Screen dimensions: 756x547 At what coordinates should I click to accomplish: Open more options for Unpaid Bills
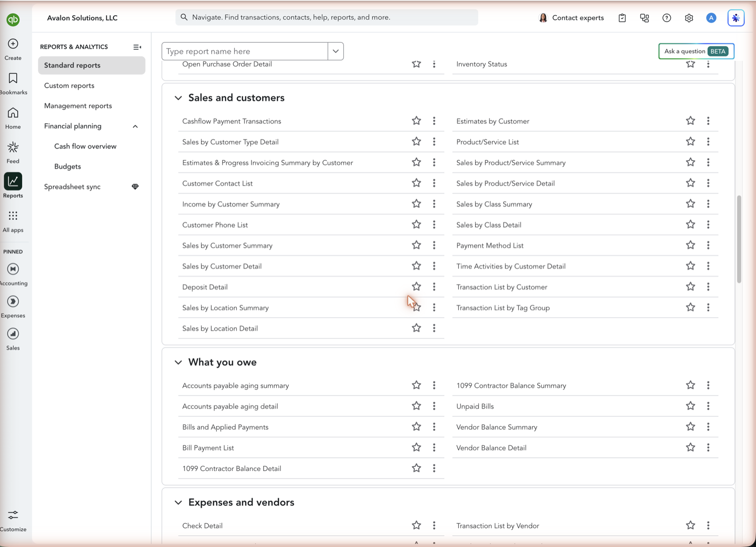[708, 406]
